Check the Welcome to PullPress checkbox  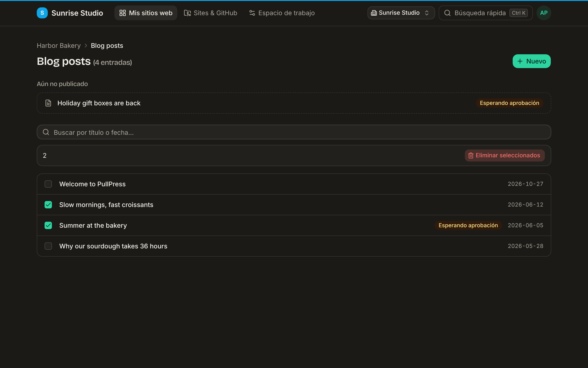click(x=48, y=184)
